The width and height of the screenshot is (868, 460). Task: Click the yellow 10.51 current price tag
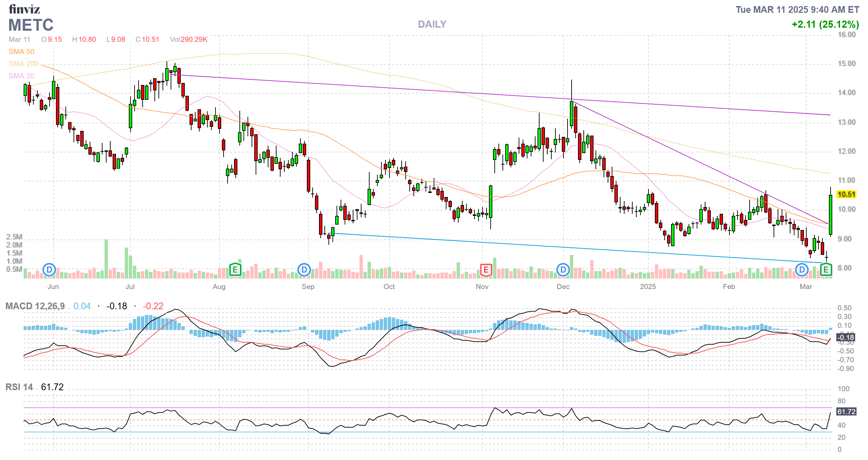pos(846,195)
